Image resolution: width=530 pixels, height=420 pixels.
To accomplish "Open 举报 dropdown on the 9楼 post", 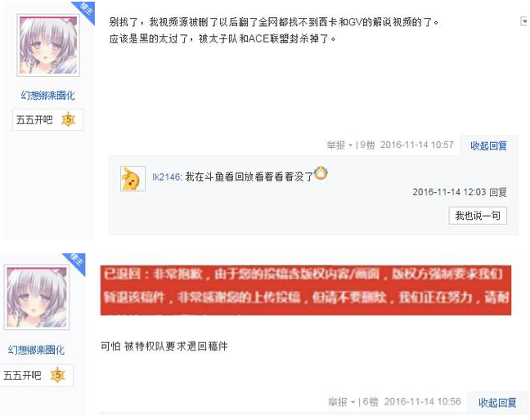I will pos(339,145).
